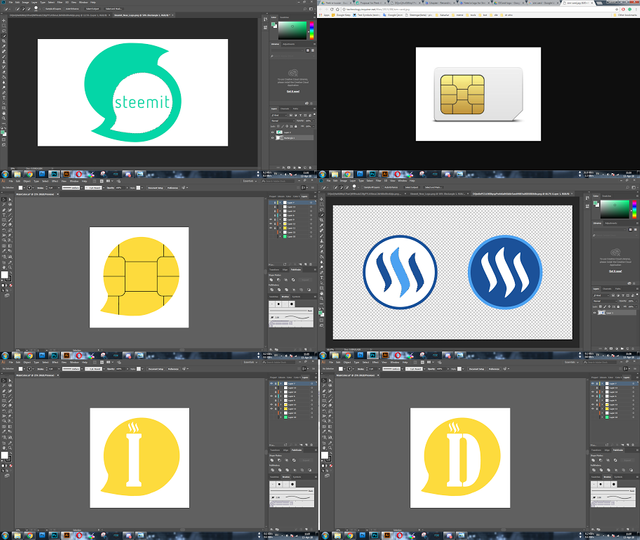The image size is (640, 540).
Task: Open workspace switcher dropdown in chip-bubble Illustrator window
Action: [x=249, y=181]
